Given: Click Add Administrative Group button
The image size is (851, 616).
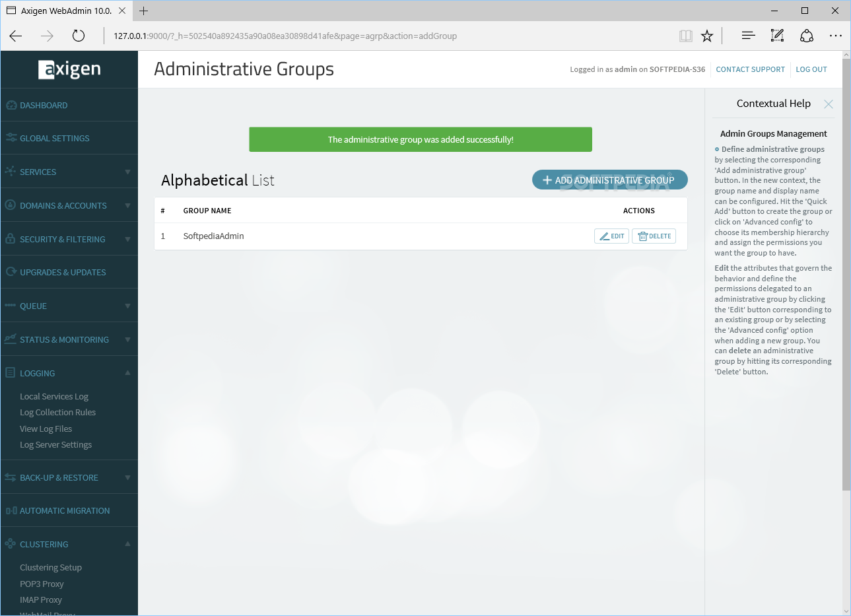Looking at the screenshot, I should [x=610, y=180].
